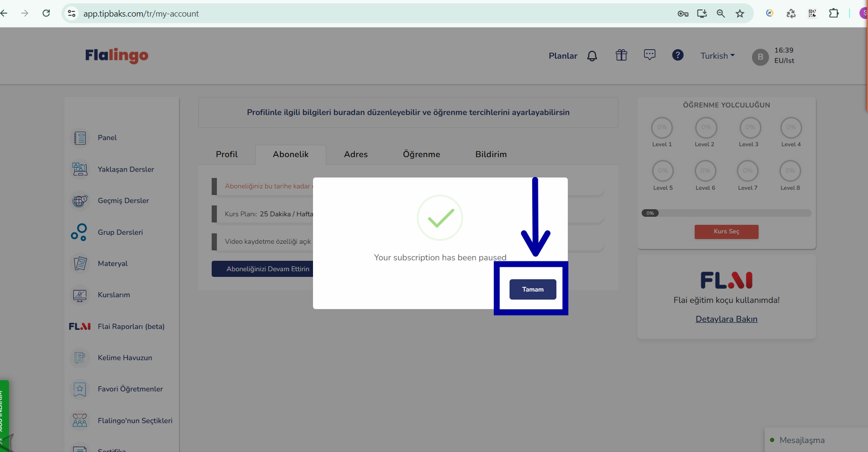Open the Planlar menu link

(563, 56)
